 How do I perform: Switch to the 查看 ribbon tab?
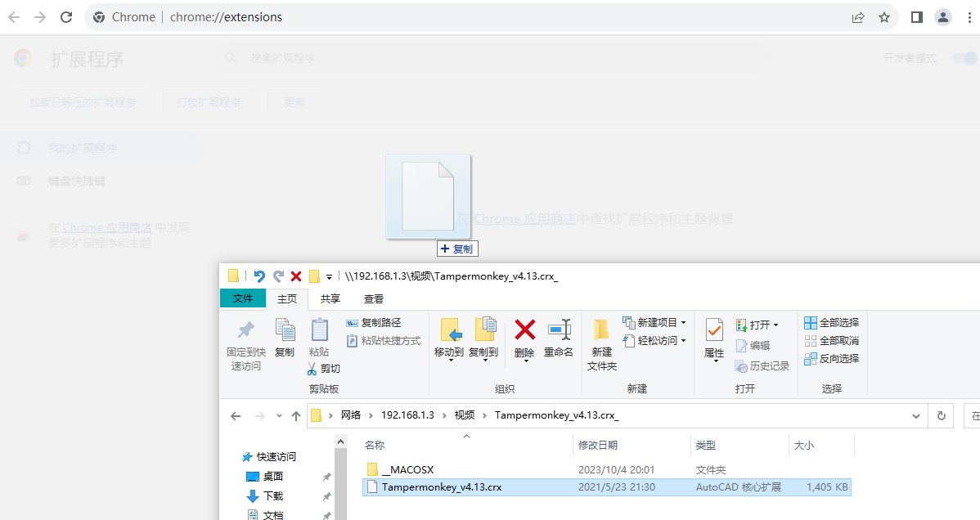point(374,298)
